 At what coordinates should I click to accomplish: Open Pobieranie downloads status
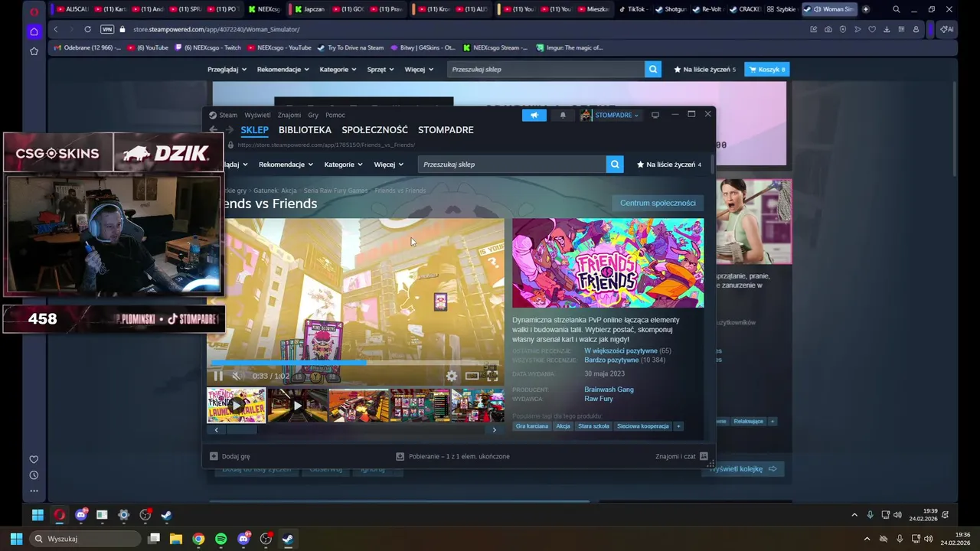[452, 456]
